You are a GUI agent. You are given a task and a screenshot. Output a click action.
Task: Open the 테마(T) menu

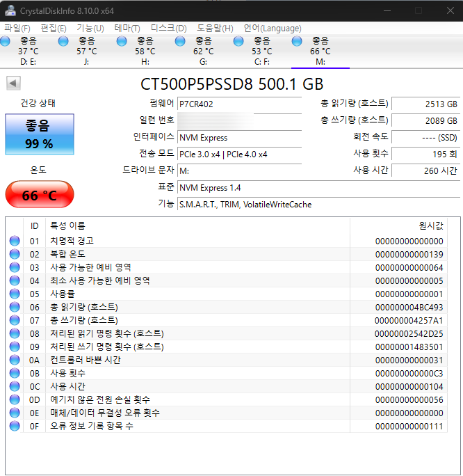(127, 29)
